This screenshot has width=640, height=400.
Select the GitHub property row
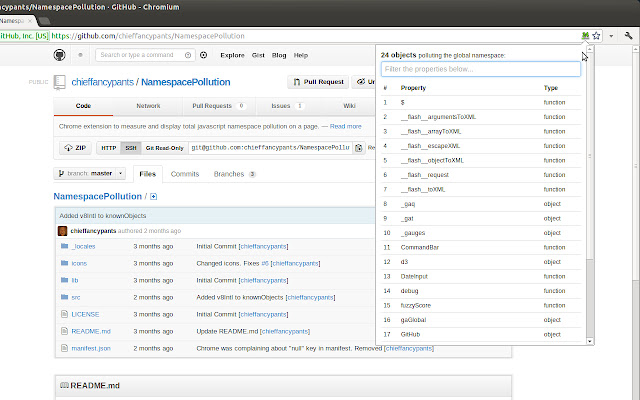point(481,334)
